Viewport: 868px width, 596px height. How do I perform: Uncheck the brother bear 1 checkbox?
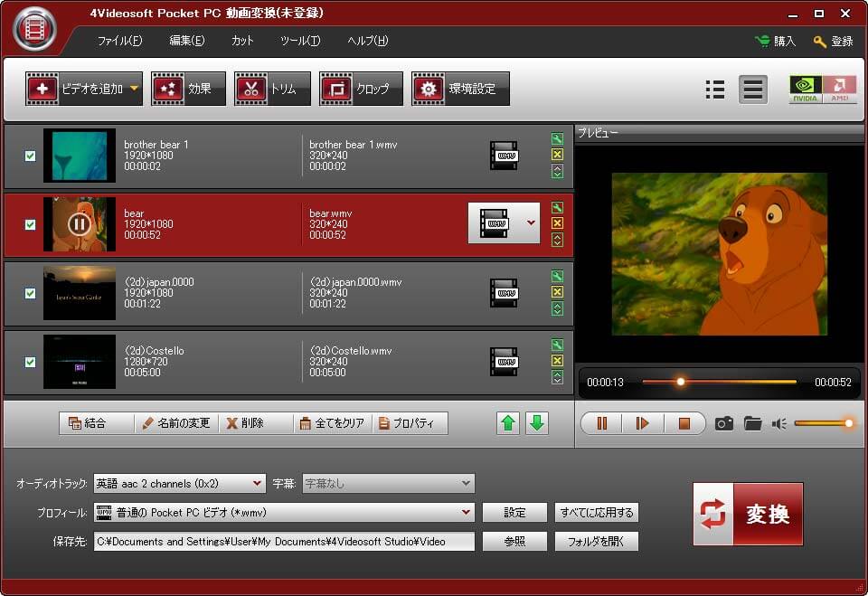31,156
